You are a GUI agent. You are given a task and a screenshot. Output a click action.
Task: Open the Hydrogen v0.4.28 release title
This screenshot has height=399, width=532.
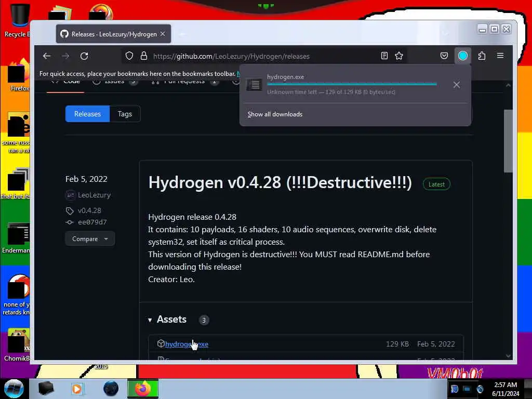point(280,183)
